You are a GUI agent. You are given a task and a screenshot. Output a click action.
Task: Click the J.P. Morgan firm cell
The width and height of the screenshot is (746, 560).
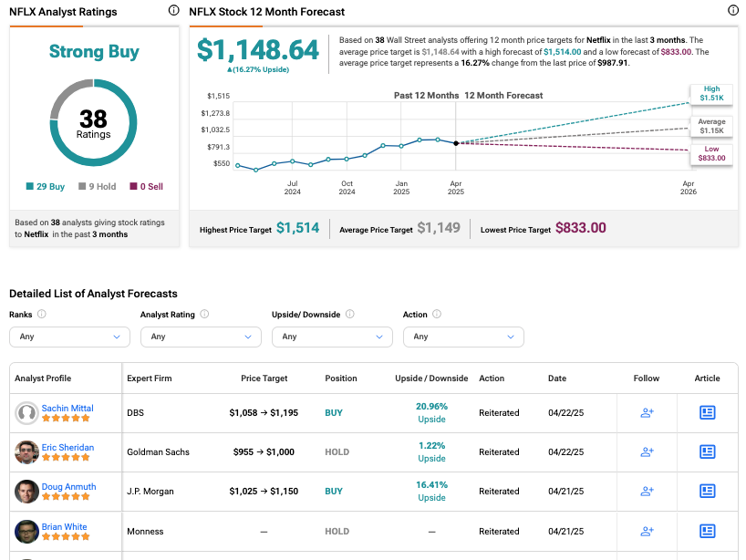coord(150,492)
